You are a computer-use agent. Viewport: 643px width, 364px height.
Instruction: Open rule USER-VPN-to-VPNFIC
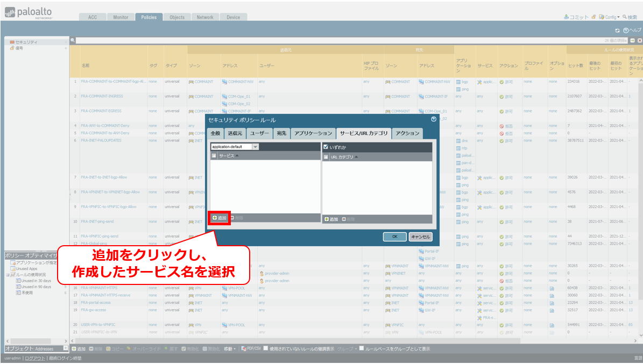(x=98, y=325)
